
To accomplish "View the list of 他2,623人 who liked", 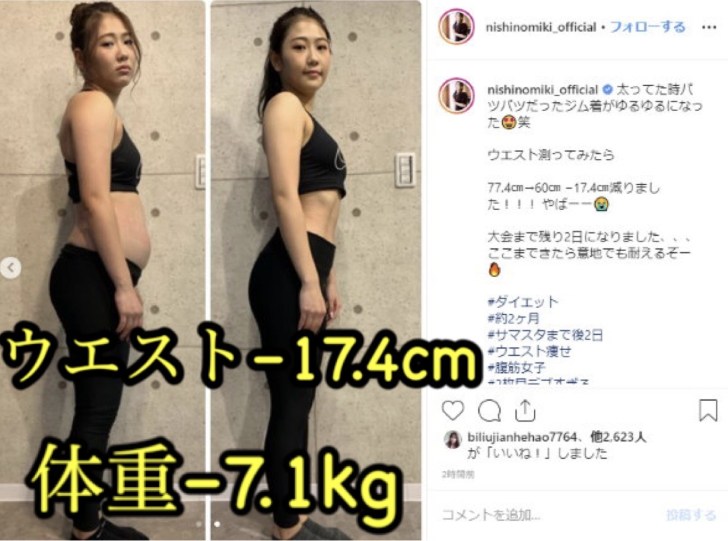I will click(618, 437).
